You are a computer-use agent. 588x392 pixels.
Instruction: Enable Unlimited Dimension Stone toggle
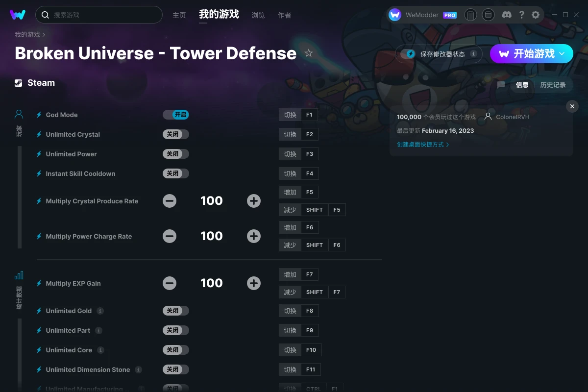pos(176,369)
